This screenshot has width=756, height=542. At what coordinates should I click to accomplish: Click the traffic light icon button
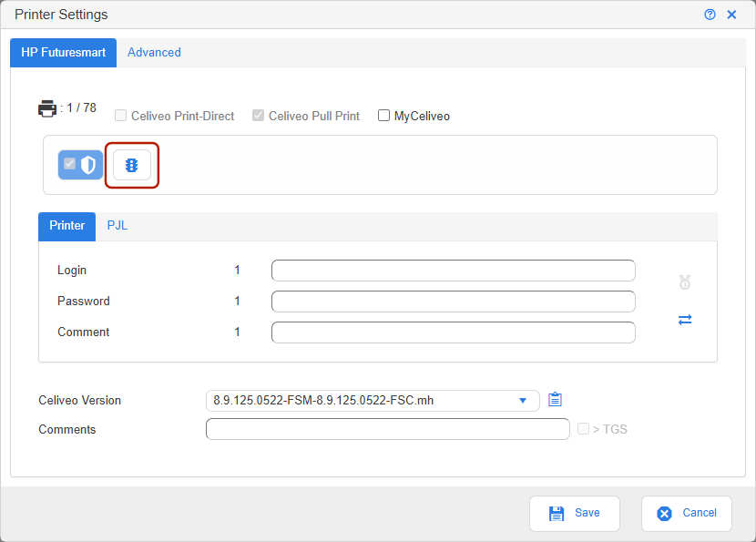(x=132, y=165)
